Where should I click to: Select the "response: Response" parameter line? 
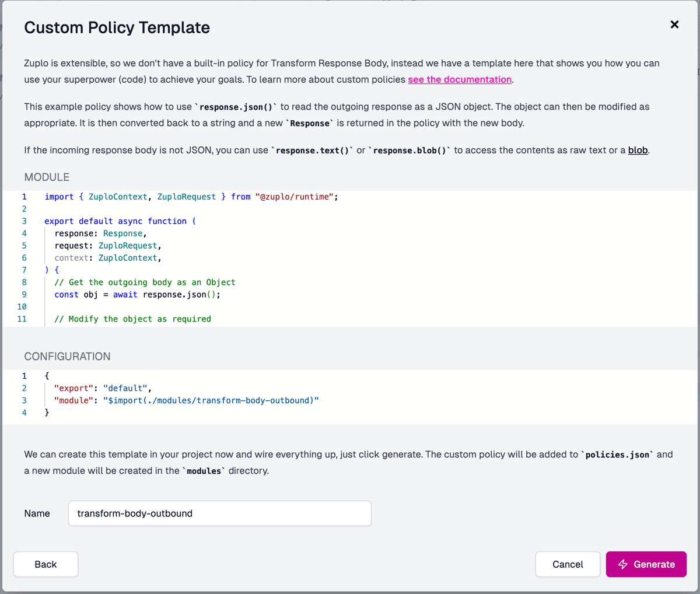point(100,233)
